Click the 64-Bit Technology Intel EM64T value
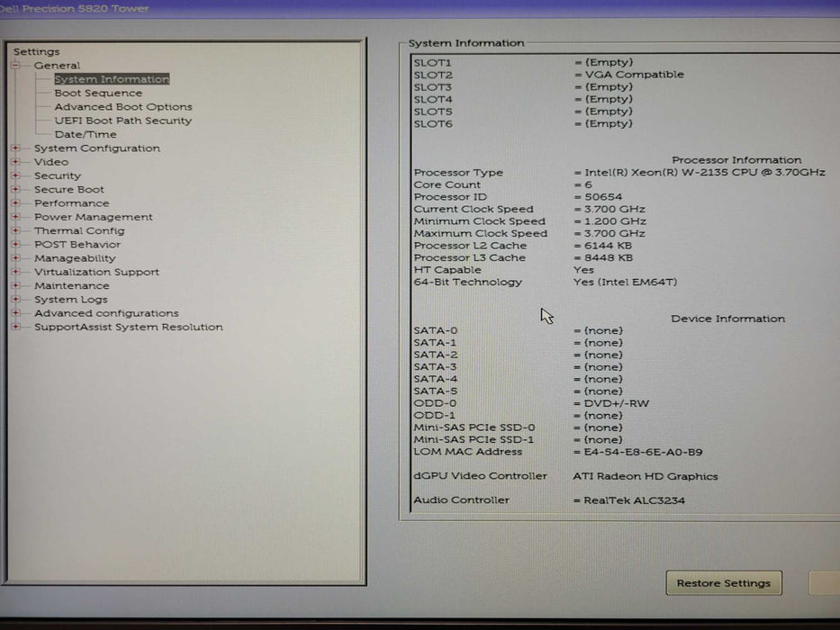Viewport: 840px width, 630px height. (x=625, y=282)
